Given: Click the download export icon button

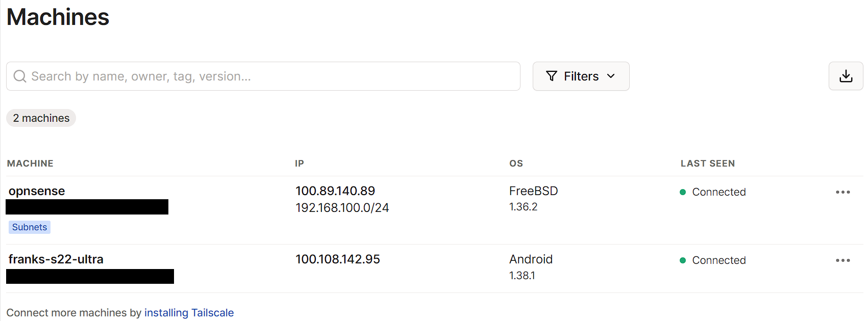Looking at the screenshot, I should [846, 76].
